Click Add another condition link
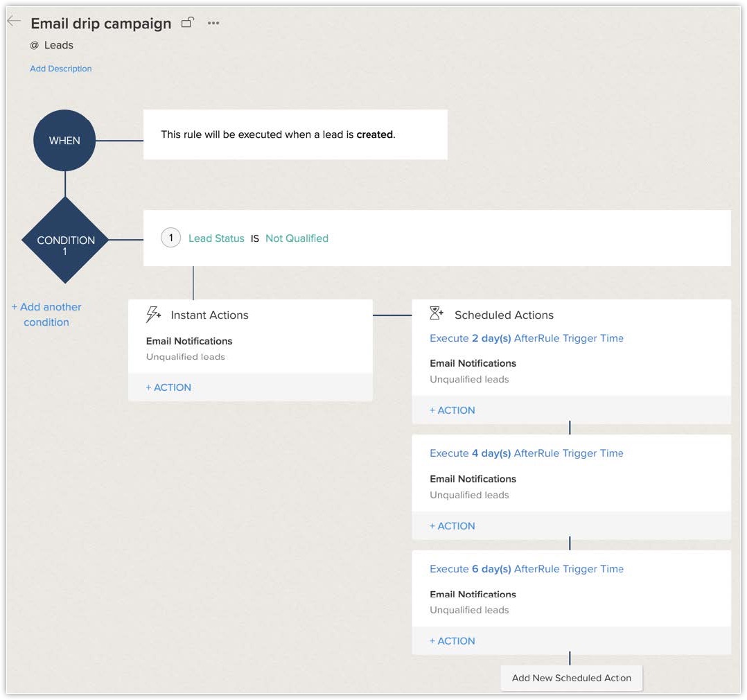Screen dimensions: 747x700 tap(46, 314)
